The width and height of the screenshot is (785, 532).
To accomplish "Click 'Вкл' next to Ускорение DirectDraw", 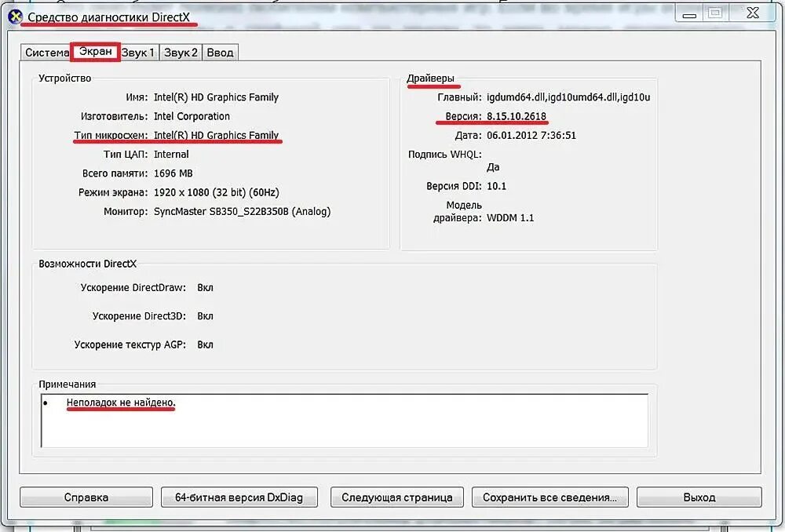I will click(205, 288).
